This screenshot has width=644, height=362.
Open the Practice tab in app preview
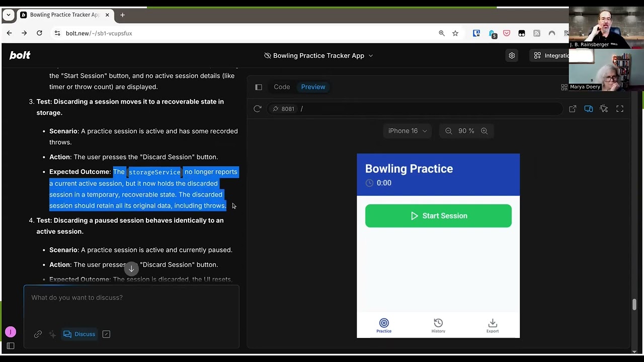[384, 325]
